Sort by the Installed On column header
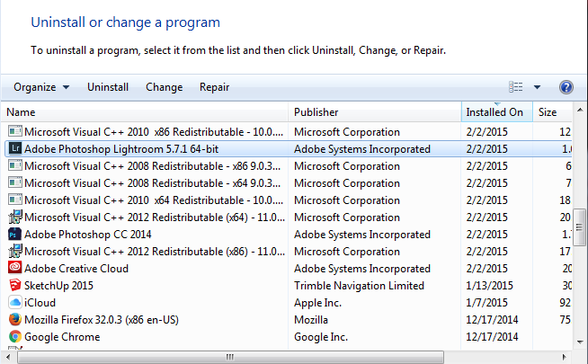The height and width of the screenshot is (364, 588). tap(497, 112)
